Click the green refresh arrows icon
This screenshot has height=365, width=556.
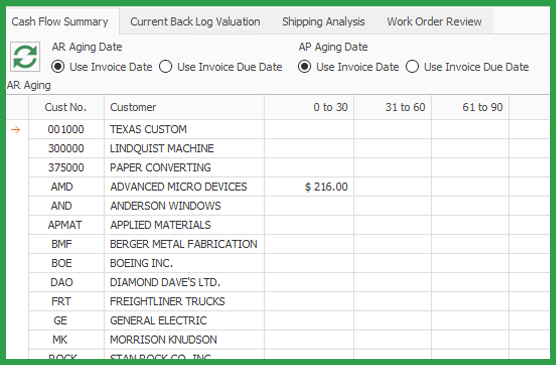click(25, 57)
